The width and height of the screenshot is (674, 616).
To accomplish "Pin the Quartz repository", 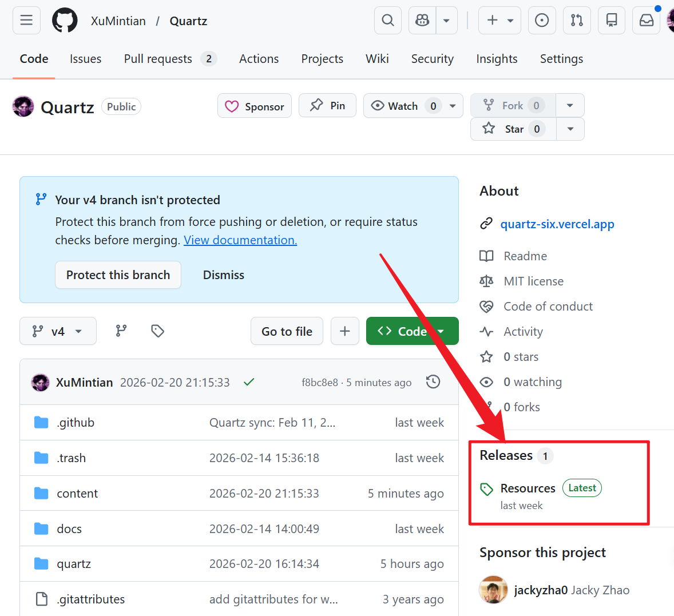I will pos(328,106).
